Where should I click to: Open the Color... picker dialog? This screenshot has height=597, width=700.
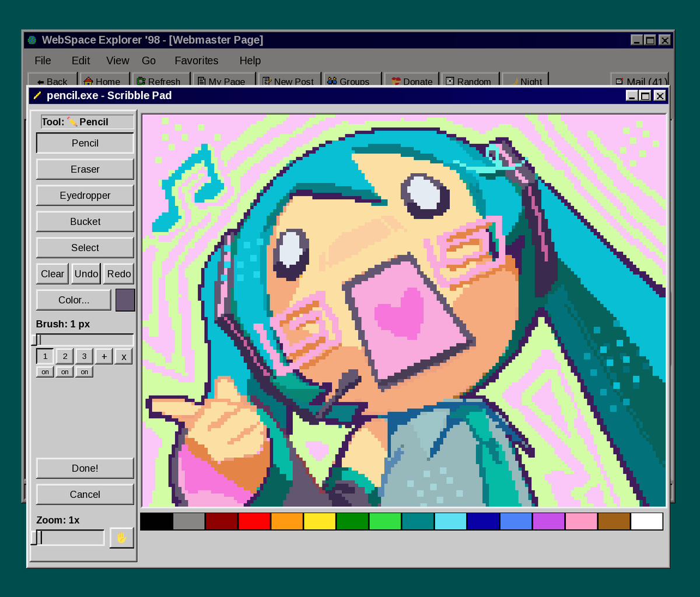point(73,300)
